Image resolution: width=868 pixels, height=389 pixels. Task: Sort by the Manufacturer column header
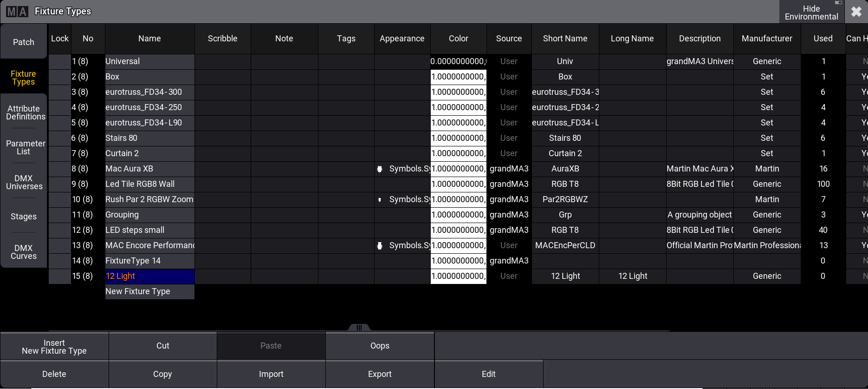pyautogui.click(x=767, y=39)
